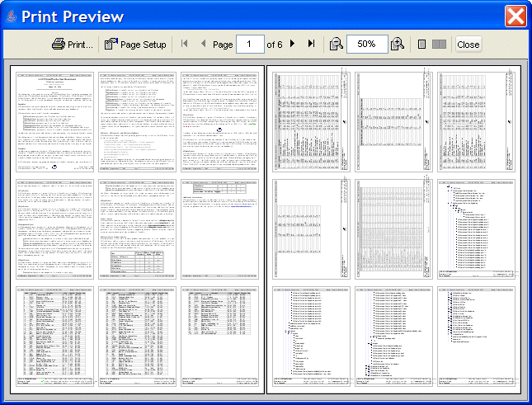Click the printer icon
This screenshot has height=405, width=532.
click(59, 44)
